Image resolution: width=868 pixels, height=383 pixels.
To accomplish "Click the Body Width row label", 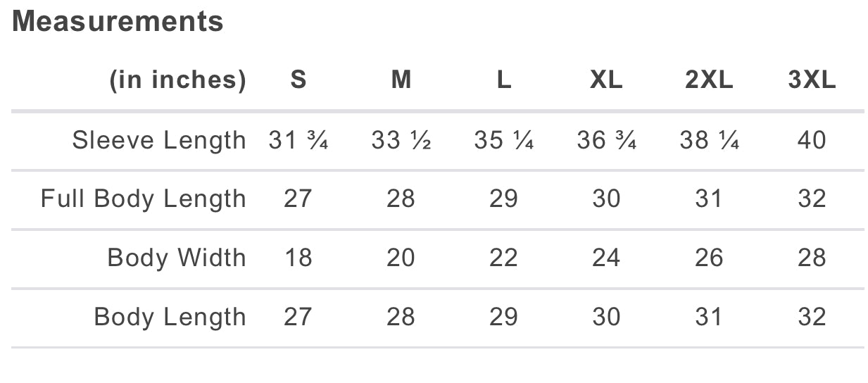I will [177, 258].
